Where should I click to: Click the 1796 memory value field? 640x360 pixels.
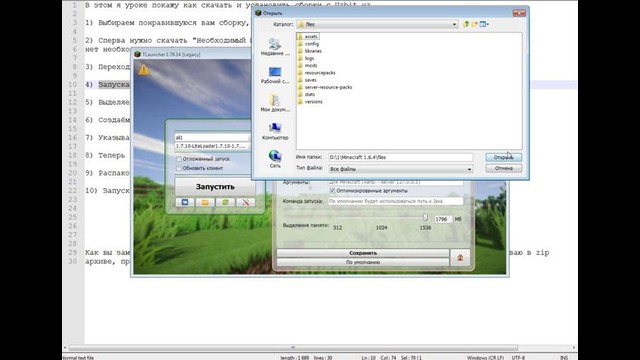pyautogui.click(x=443, y=219)
